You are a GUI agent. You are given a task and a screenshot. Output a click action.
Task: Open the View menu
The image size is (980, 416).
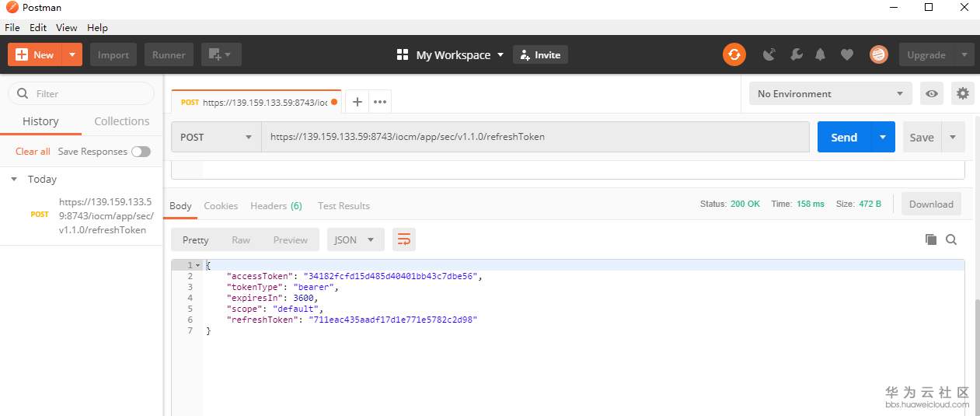point(66,27)
